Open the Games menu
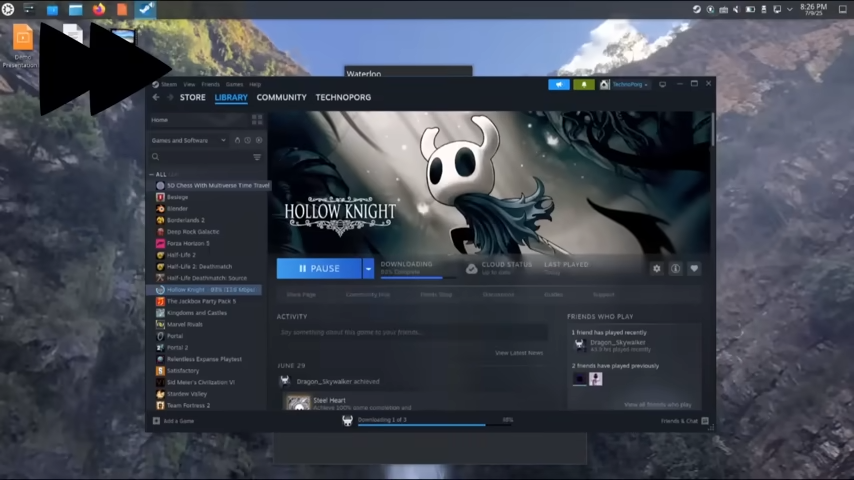Image resolution: width=854 pixels, height=480 pixels. pyautogui.click(x=234, y=84)
